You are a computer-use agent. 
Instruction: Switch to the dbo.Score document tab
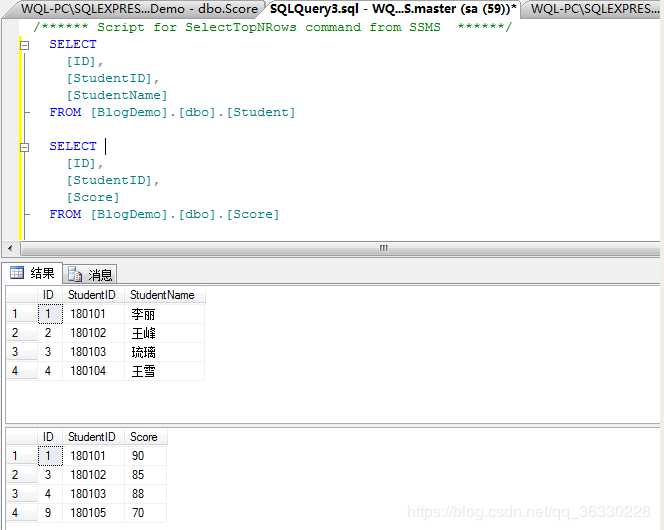tap(138, 8)
